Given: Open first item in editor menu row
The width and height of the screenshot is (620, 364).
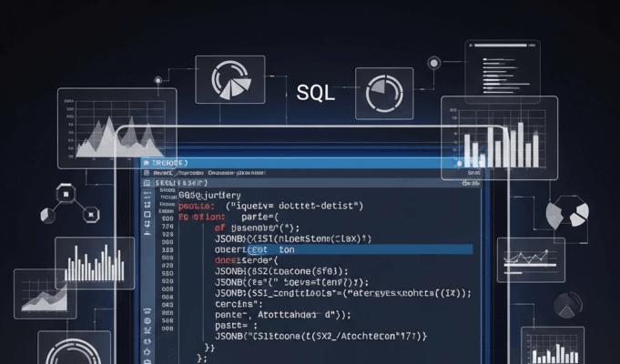Looking at the screenshot, I should click(164, 173).
